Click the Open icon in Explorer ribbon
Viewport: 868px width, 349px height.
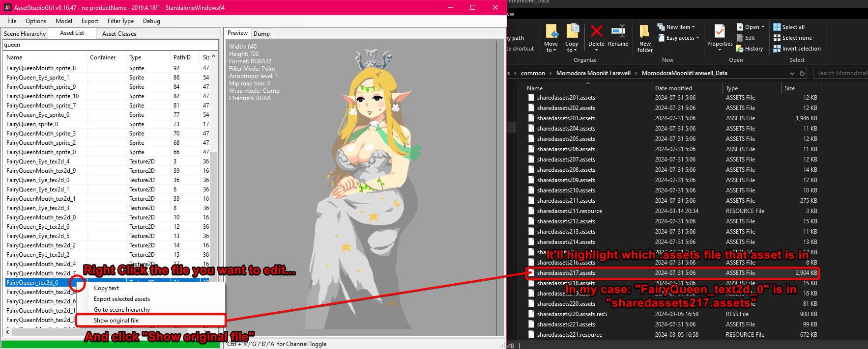(740, 27)
